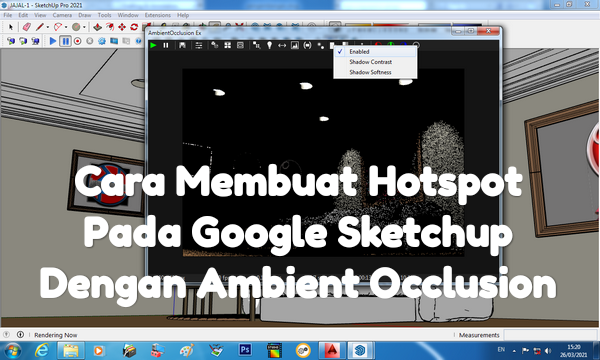Click the info circle icon in status bar
Image resolution: width=600 pixels, height=360 pixels.
(20, 335)
